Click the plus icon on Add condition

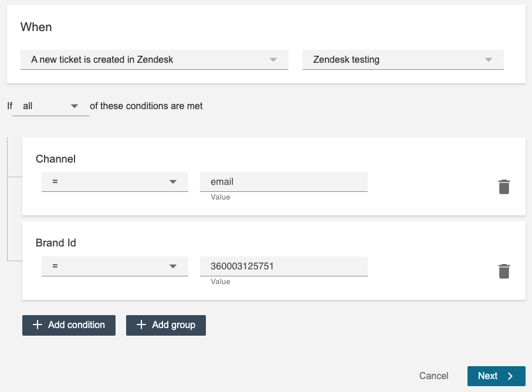(38, 325)
